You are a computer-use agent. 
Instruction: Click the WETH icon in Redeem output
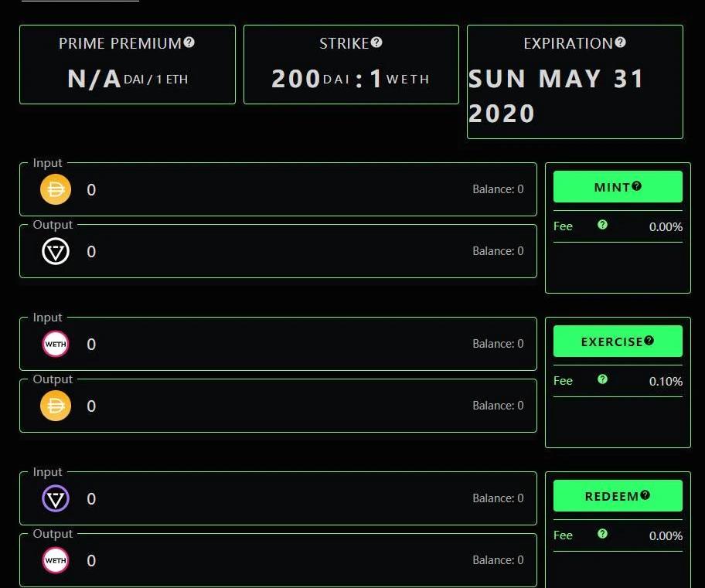point(56,560)
